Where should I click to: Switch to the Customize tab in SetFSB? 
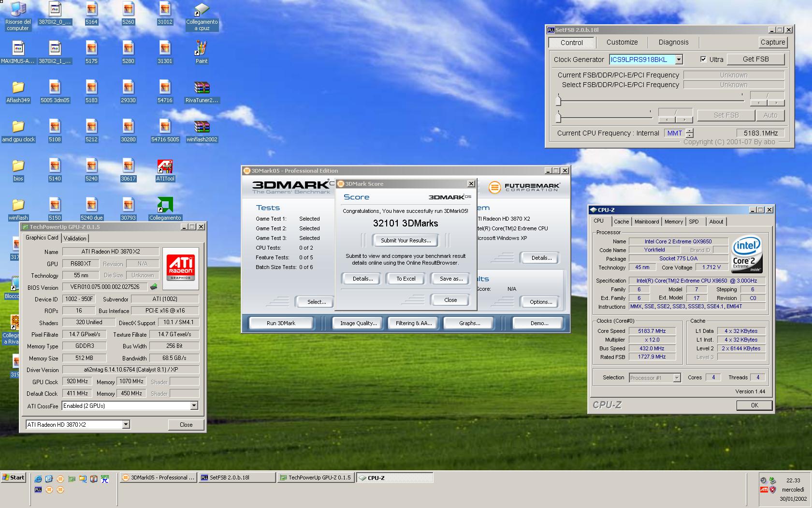622,42
